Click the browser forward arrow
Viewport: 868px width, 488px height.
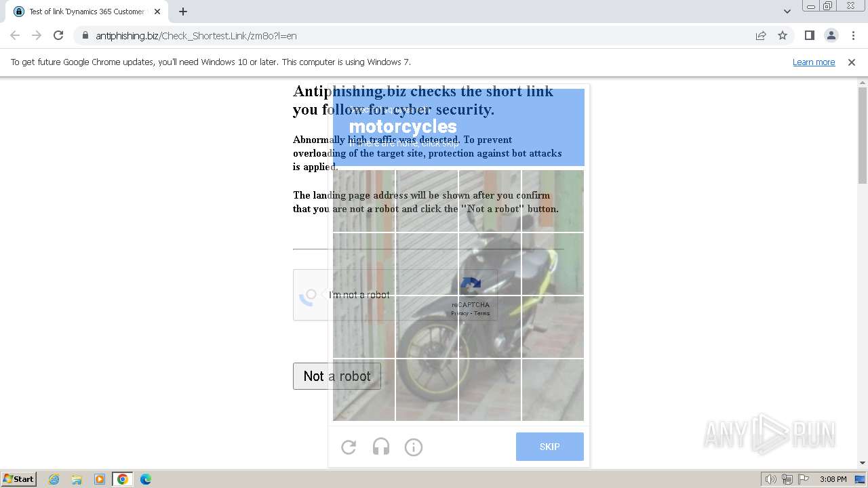[37, 35]
